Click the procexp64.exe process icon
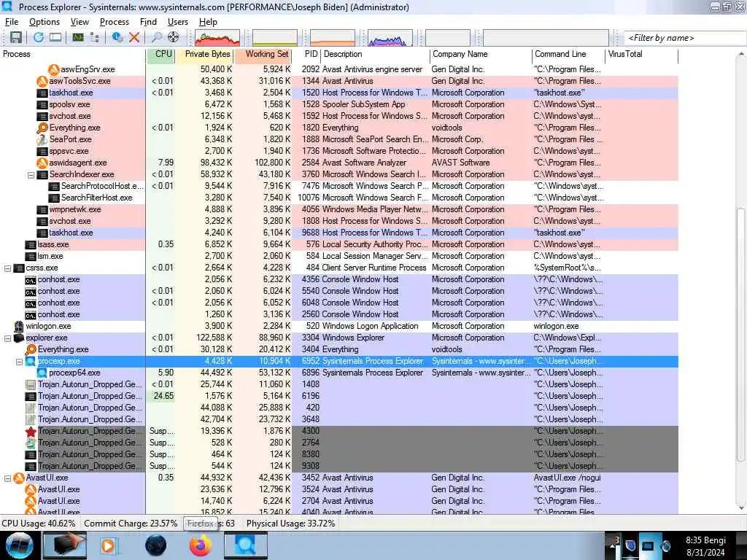 (x=42, y=373)
